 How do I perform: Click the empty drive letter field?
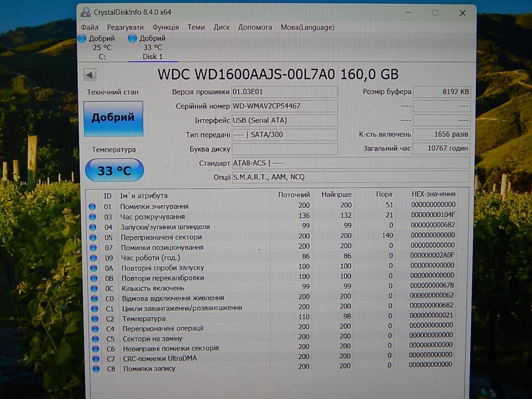point(285,149)
